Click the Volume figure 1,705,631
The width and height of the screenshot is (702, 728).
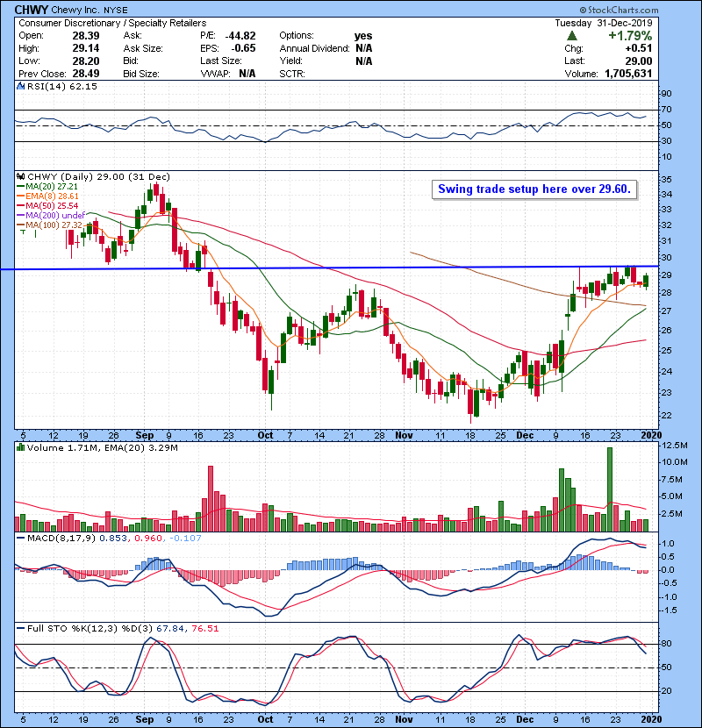pos(628,74)
